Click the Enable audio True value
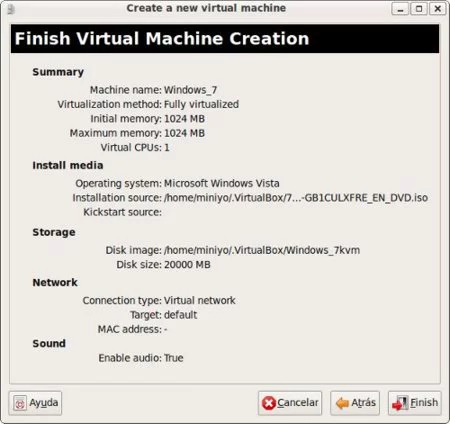 (174, 358)
